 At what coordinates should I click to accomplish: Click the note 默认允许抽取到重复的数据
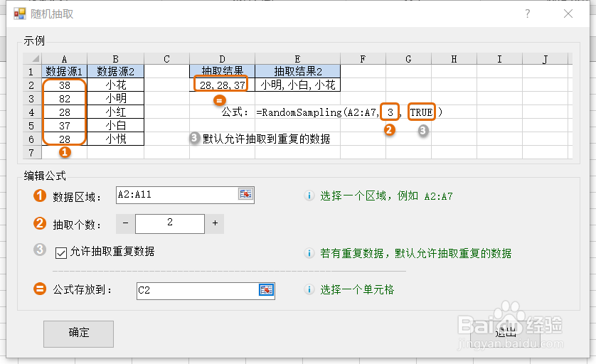click(x=266, y=139)
